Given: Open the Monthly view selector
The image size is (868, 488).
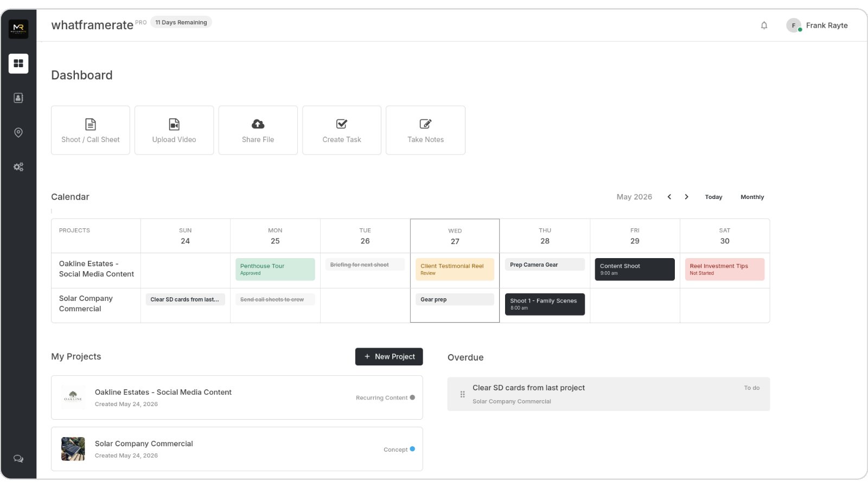Looking at the screenshot, I should click(x=752, y=197).
